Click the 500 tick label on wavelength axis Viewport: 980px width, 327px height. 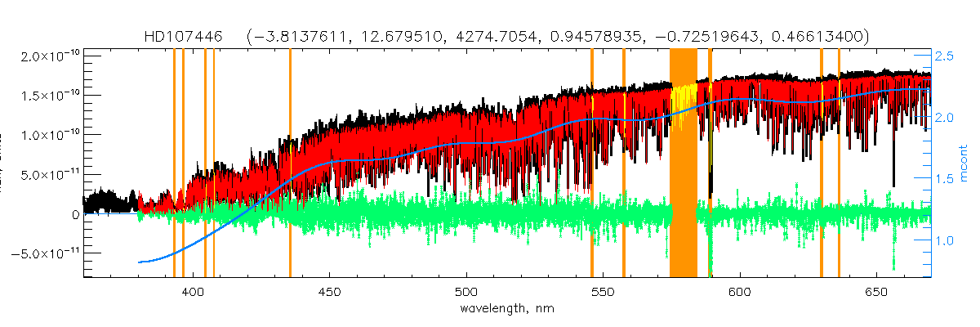[465, 293]
